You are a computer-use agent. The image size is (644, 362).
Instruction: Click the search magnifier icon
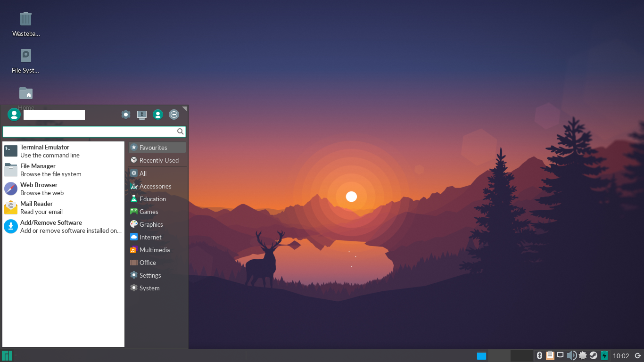click(180, 132)
